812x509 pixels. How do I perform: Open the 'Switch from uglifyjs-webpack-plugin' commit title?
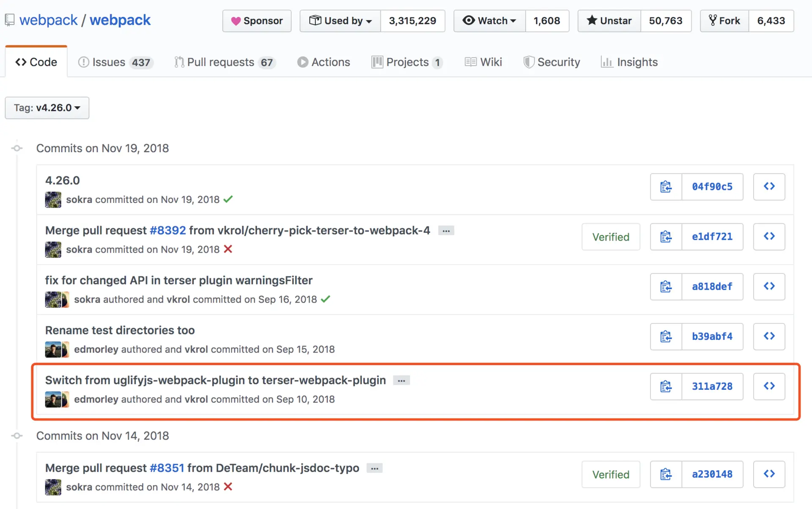click(x=216, y=380)
